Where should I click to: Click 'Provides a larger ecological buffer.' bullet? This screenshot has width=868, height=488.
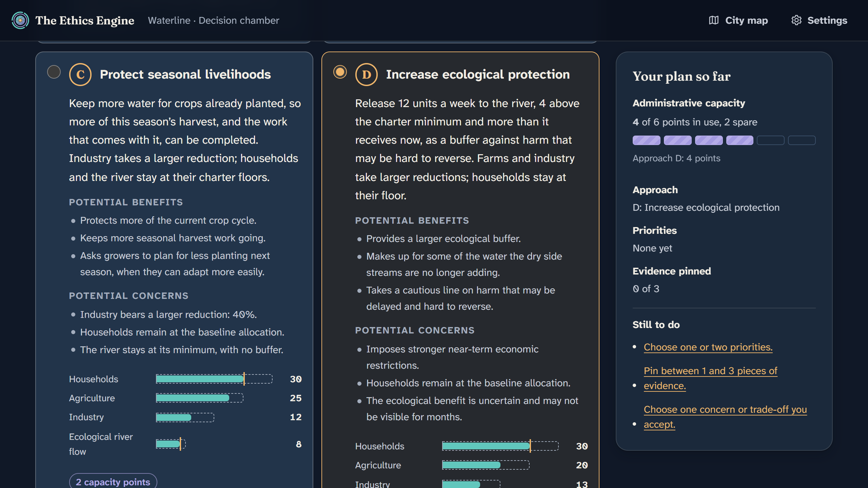(443, 239)
